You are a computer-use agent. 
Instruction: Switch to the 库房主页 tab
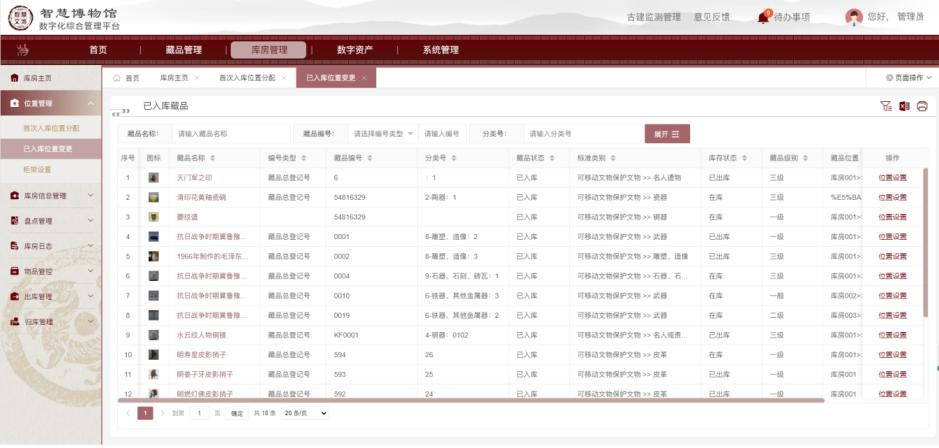coord(173,77)
